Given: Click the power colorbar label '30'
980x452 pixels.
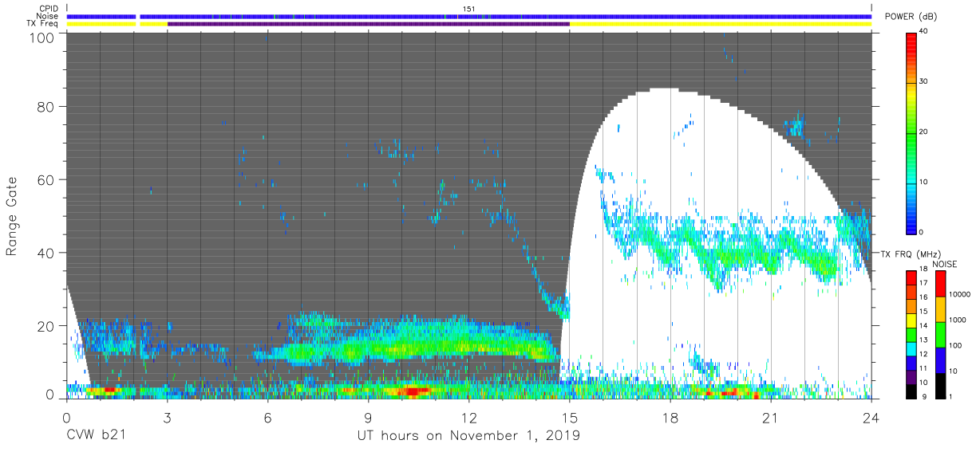Looking at the screenshot, I should tap(925, 82).
